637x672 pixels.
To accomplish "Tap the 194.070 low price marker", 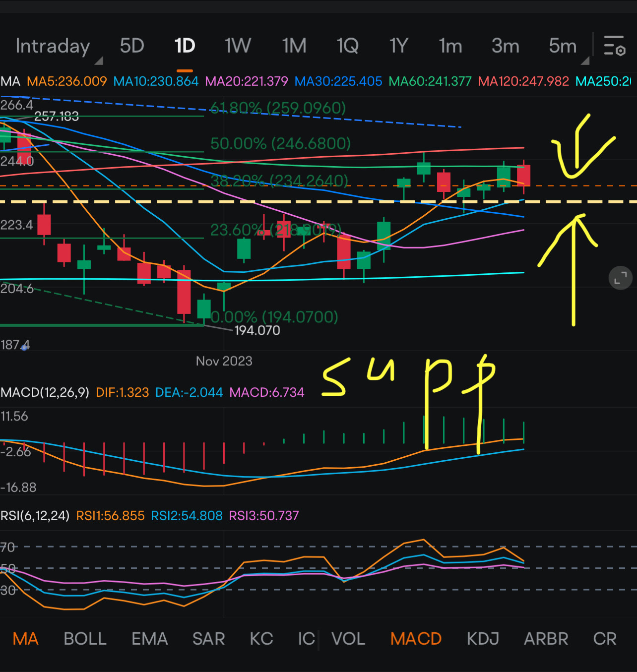I will (x=257, y=330).
